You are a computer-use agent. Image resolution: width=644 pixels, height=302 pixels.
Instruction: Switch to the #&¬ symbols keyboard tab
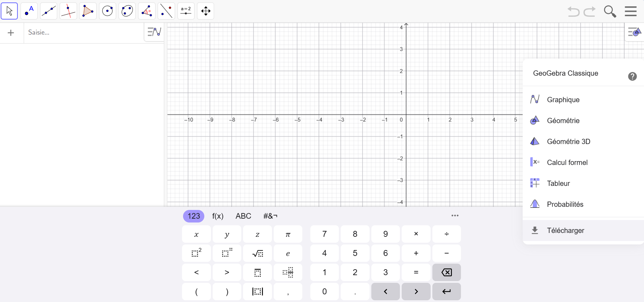270,216
